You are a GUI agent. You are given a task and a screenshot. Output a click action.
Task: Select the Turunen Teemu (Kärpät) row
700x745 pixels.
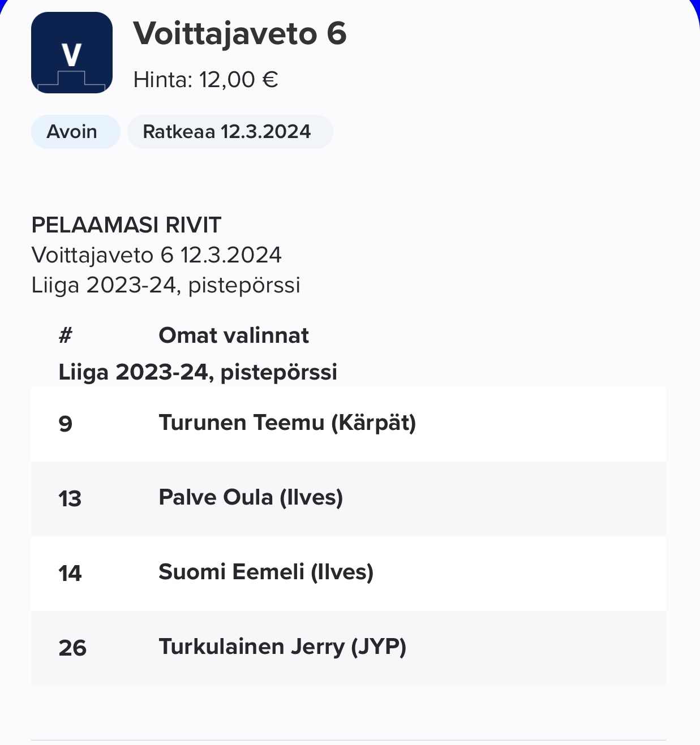pos(349,424)
